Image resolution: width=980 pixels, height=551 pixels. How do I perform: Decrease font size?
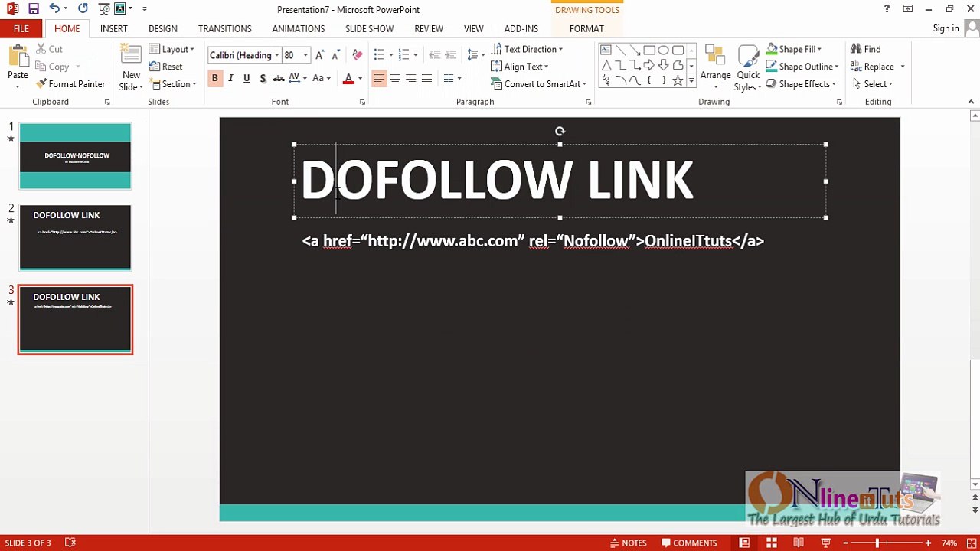pos(335,55)
